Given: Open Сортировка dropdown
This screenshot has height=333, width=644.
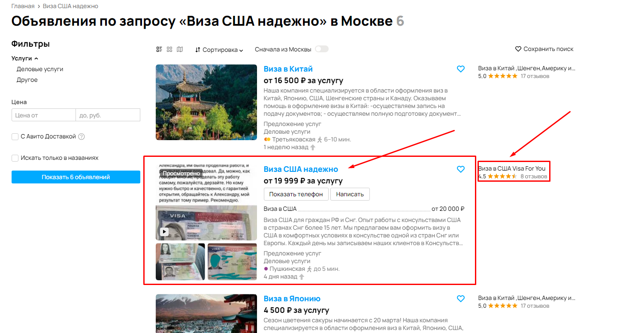Looking at the screenshot, I should tap(219, 50).
